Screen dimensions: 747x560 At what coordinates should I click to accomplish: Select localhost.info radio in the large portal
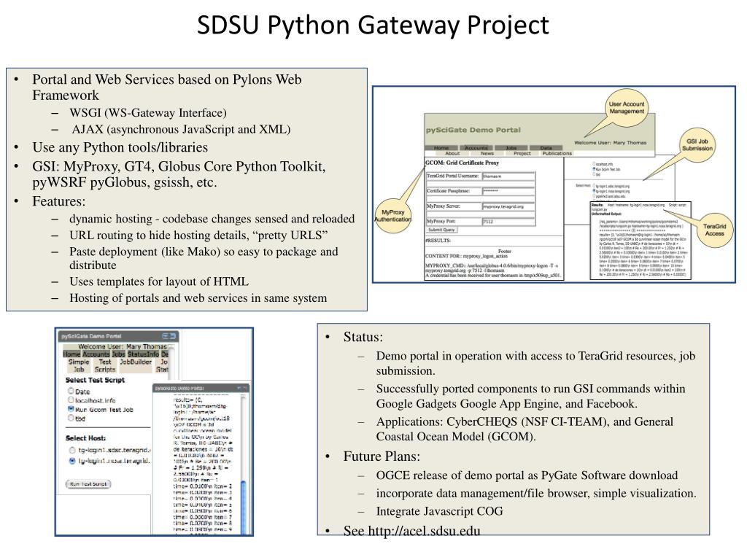click(x=594, y=164)
